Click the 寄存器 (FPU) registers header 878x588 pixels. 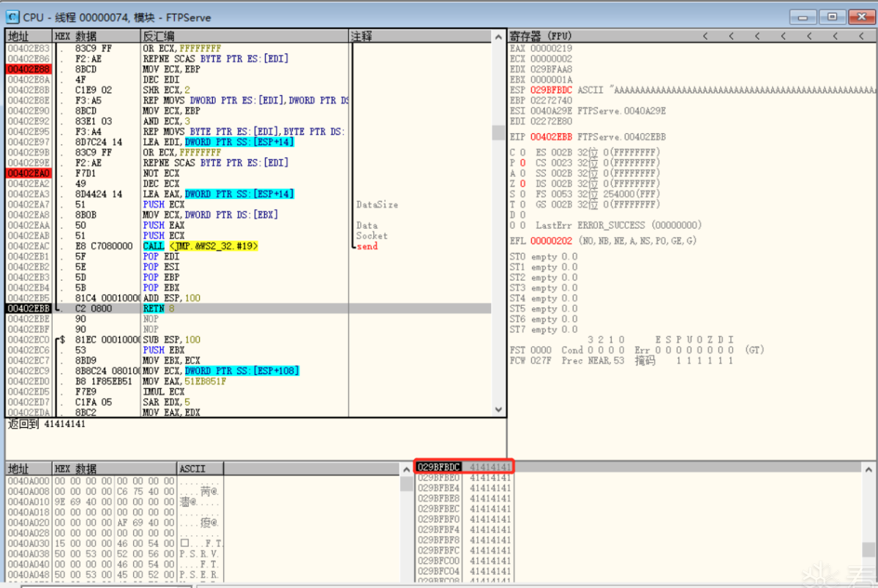tap(541, 36)
